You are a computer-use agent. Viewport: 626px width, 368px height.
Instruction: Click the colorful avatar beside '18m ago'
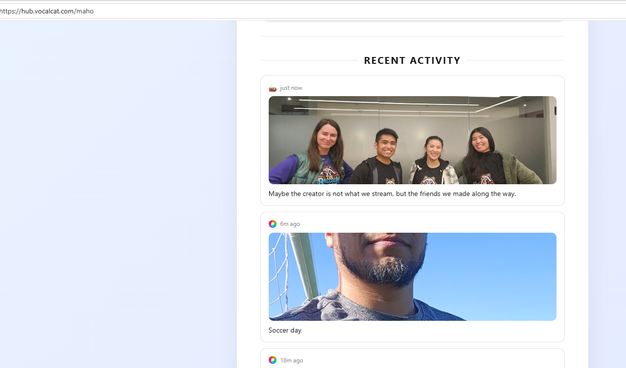[273, 360]
